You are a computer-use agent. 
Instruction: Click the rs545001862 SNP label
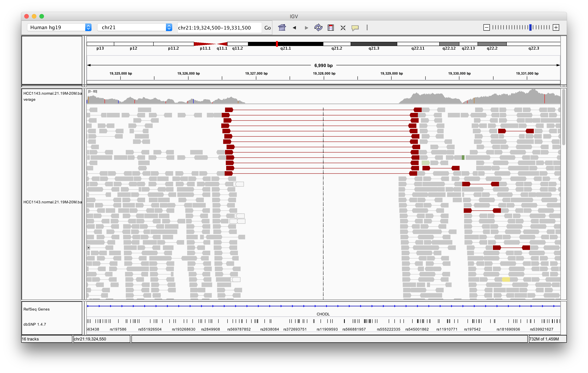pos(417,329)
